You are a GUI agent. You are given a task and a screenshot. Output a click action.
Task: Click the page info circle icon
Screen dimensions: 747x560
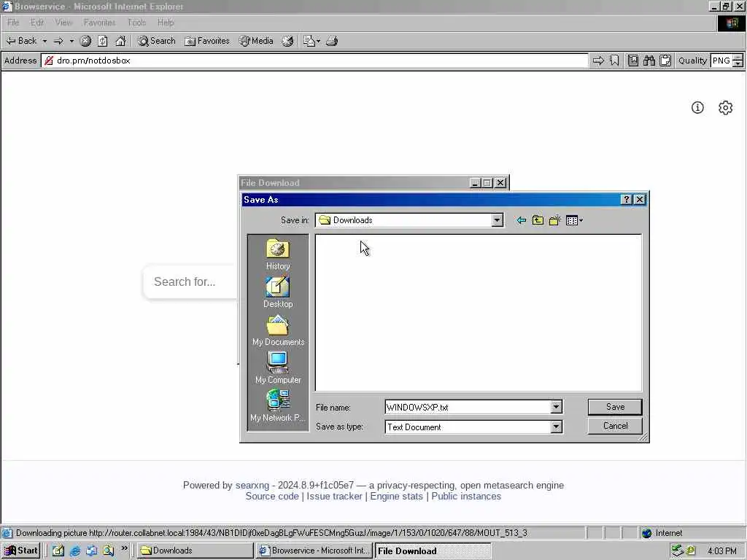(x=697, y=108)
